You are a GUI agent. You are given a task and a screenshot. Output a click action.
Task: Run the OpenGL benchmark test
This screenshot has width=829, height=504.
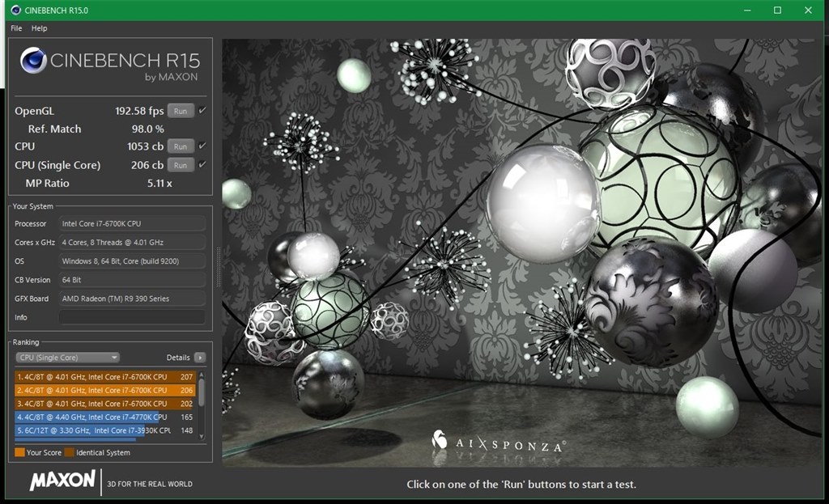[181, 111]
